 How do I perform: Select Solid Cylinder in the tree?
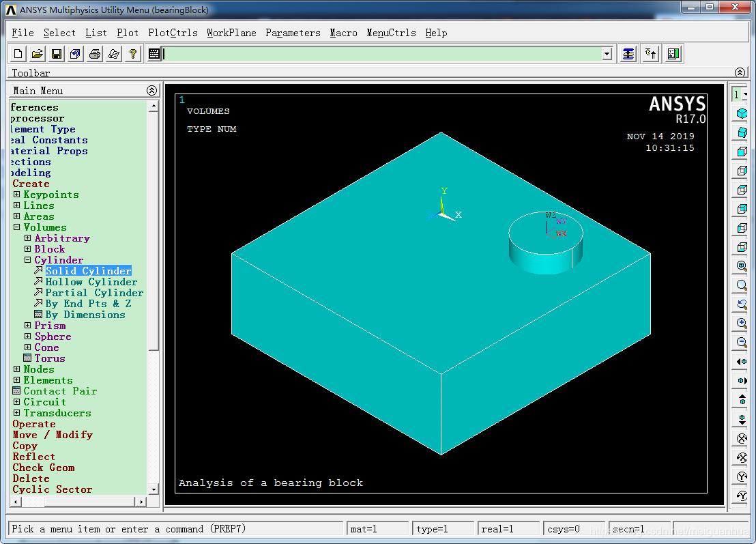pos(88,271)
